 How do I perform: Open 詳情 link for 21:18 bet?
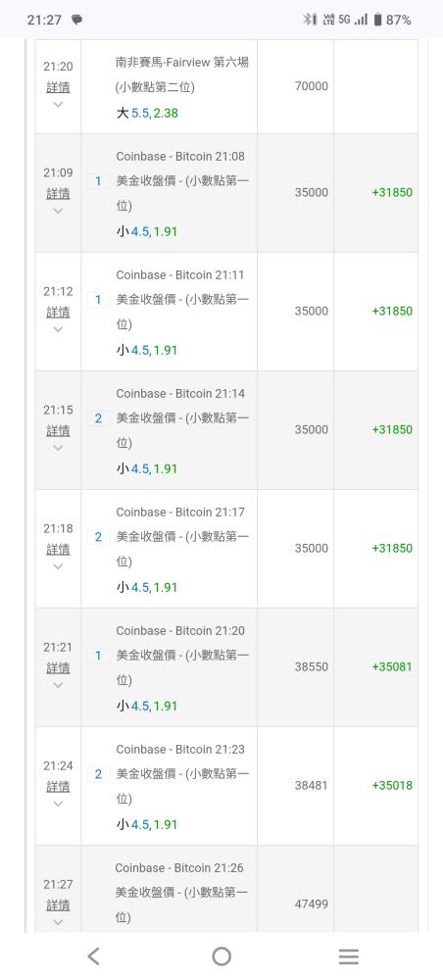tap(58, 550)
